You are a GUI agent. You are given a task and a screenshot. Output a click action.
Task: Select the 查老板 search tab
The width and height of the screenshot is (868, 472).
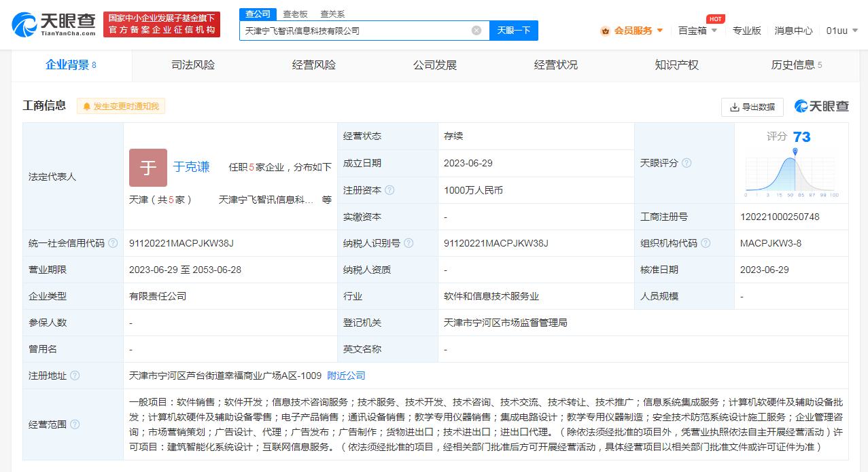295,14
